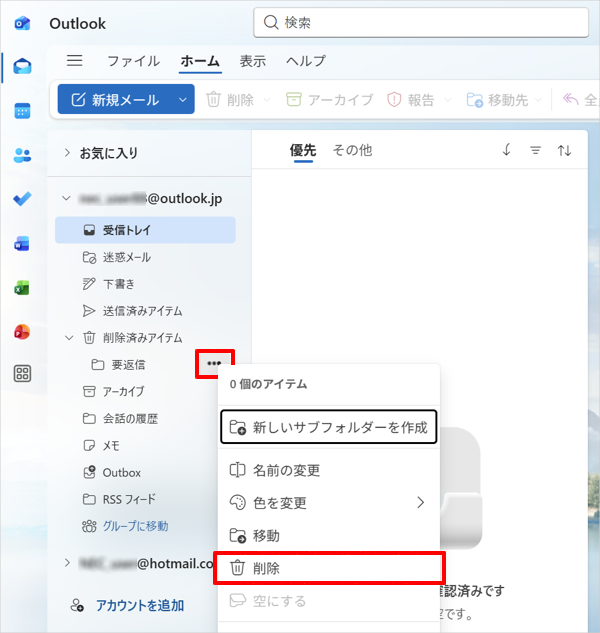Click 移動先 in the ribbon

pos(497,100)
